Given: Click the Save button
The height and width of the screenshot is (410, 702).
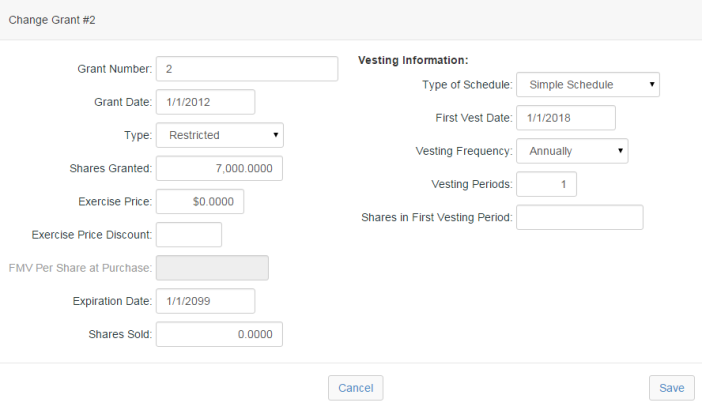Looking at the screenshot, I should [x=672, y=388].
